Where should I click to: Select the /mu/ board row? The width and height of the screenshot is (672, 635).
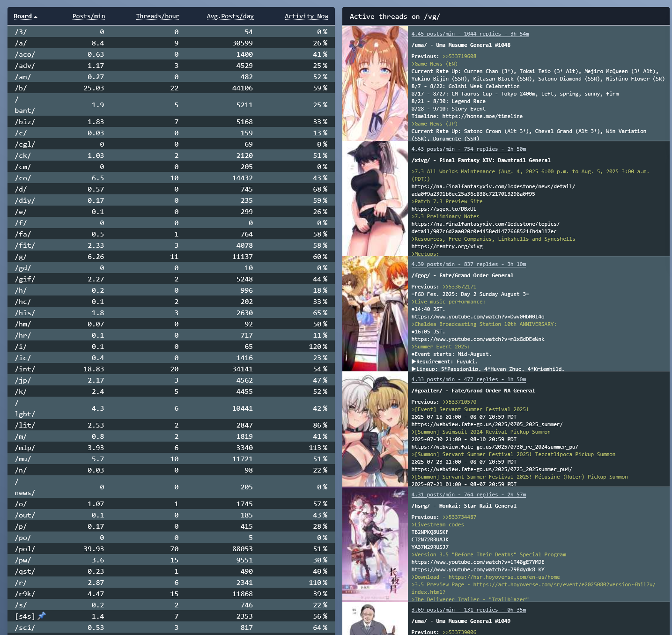point(171,459)
